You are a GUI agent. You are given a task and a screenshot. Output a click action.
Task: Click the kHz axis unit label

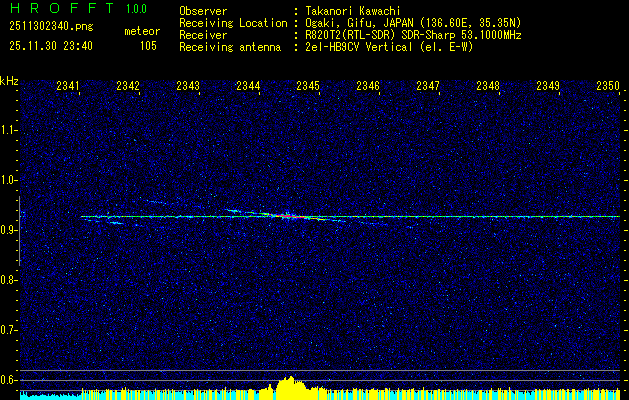pos(9,81)
